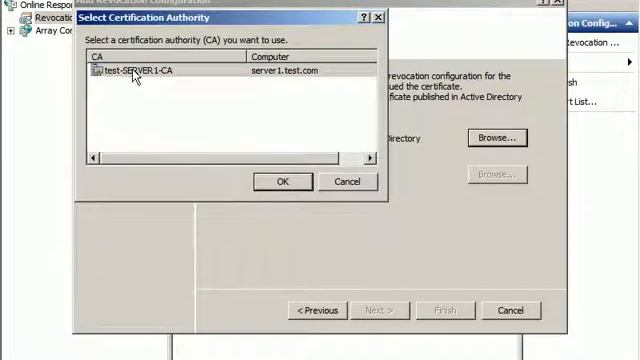
Task: Click Previous button in wizard
Action: [318, 311]
